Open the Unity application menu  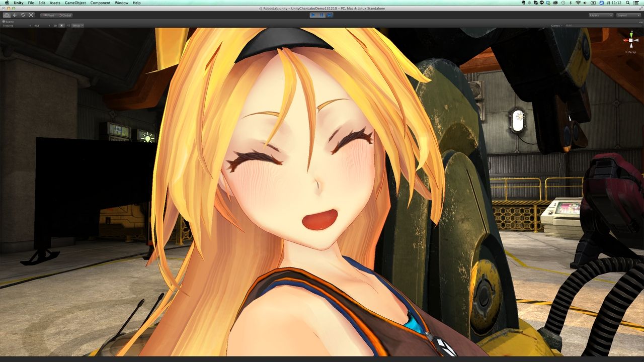[19, 3]
